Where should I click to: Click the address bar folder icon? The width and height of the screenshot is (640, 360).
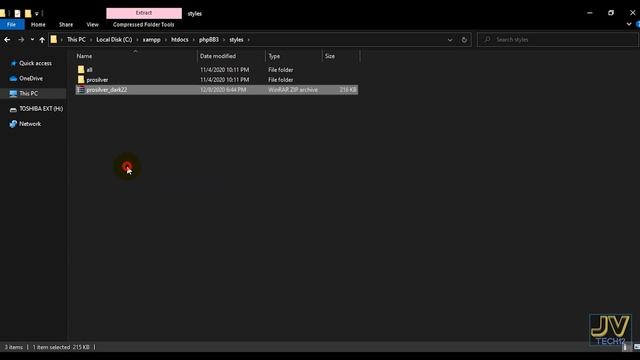point(53,40)
